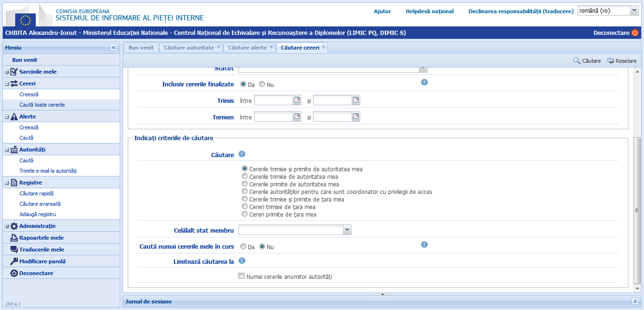The width and height of the screenshot is (644, 310).
Task: Open the Helpdesk național link
Action: (x=429, y=11)
